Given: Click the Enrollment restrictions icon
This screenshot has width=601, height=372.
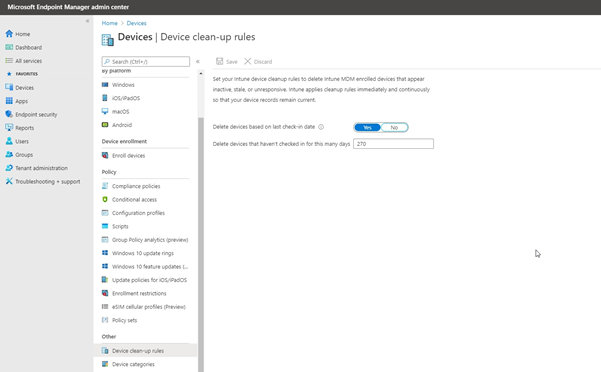Looking at the screenshot, I should tap(105, 293).
